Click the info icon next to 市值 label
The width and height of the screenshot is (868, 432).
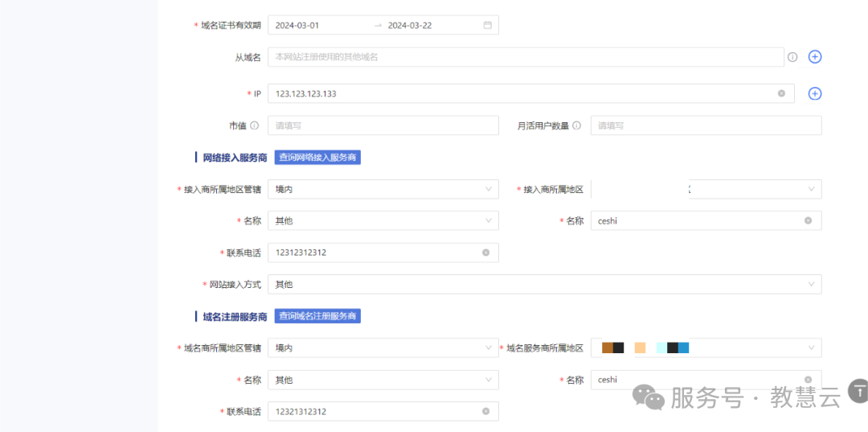(255, 125)
